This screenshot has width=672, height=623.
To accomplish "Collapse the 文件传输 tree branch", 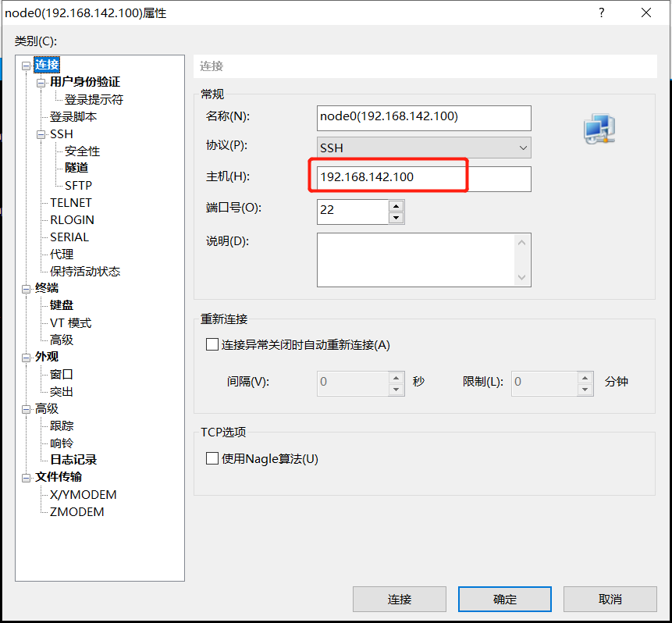I will point(26,476).
